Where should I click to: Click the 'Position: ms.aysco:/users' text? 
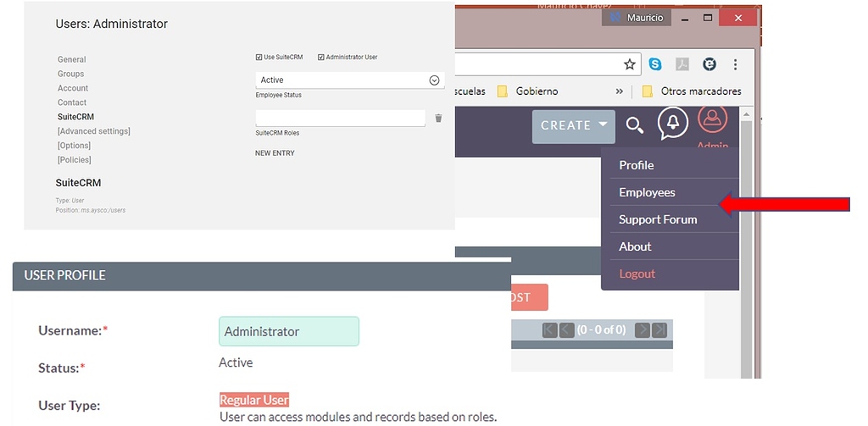(90, 210)
